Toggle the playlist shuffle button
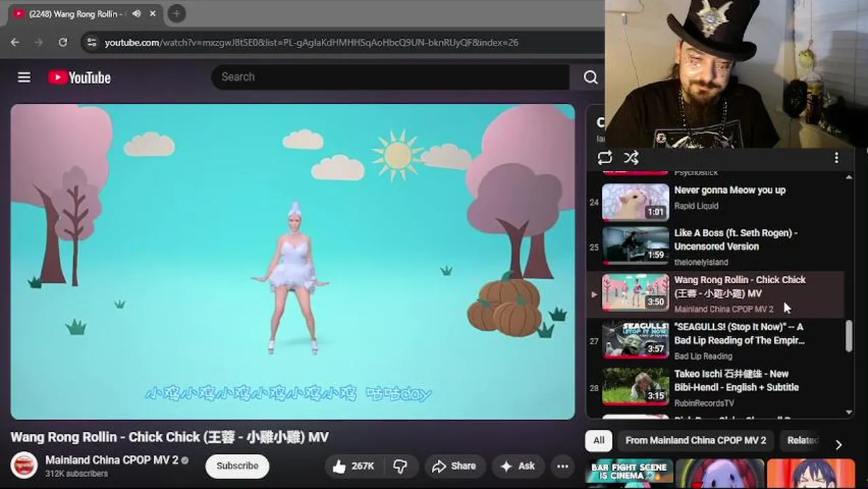The width and height of the screenshot is (868, 489). coord(631,158)
